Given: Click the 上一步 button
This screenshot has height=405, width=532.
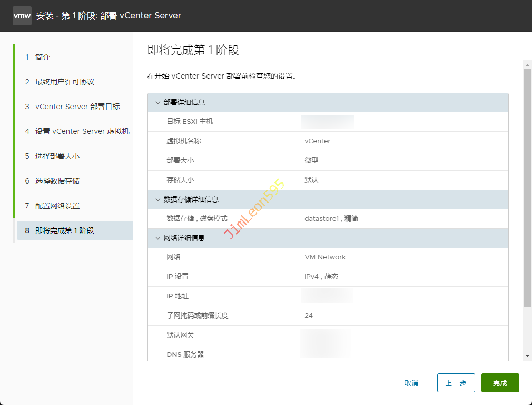Looking at the screenshot, I should (456, 383).
